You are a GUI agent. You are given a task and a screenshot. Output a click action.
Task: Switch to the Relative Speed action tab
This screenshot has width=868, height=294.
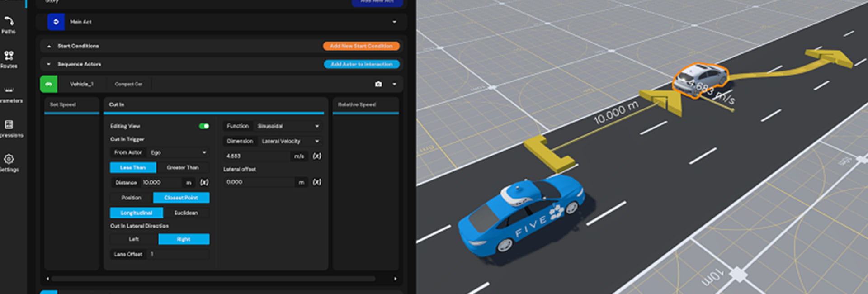[366, 105]
